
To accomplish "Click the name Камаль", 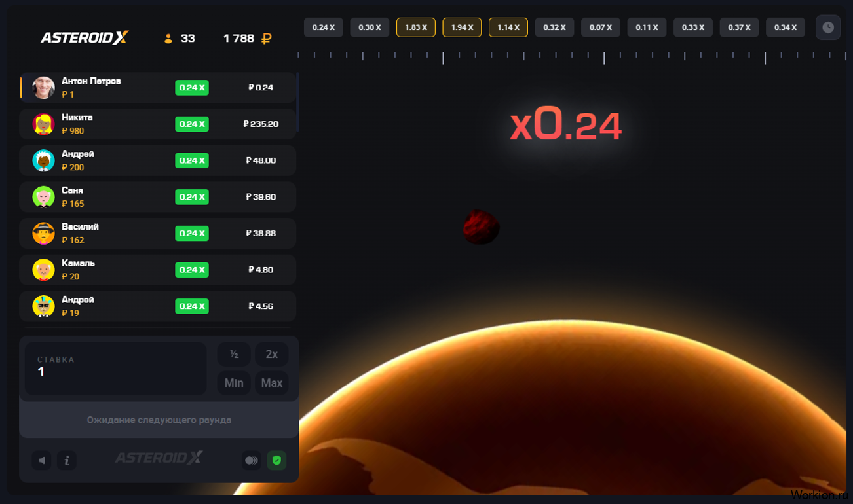I will point(78,263).
